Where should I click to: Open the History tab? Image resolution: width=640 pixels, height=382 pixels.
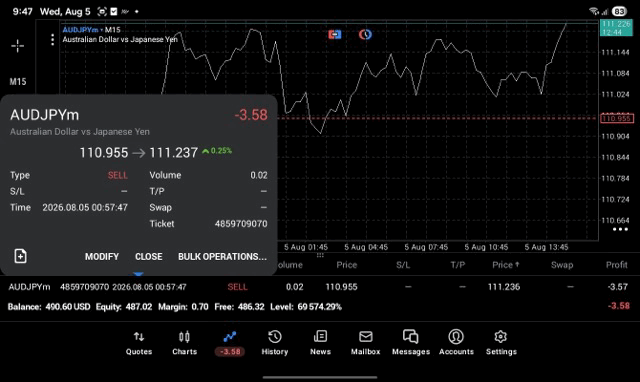pos(275,343)
